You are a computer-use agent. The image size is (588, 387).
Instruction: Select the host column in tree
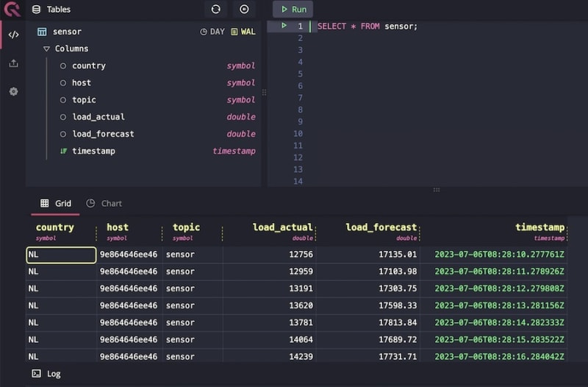[x=82, y=82]
